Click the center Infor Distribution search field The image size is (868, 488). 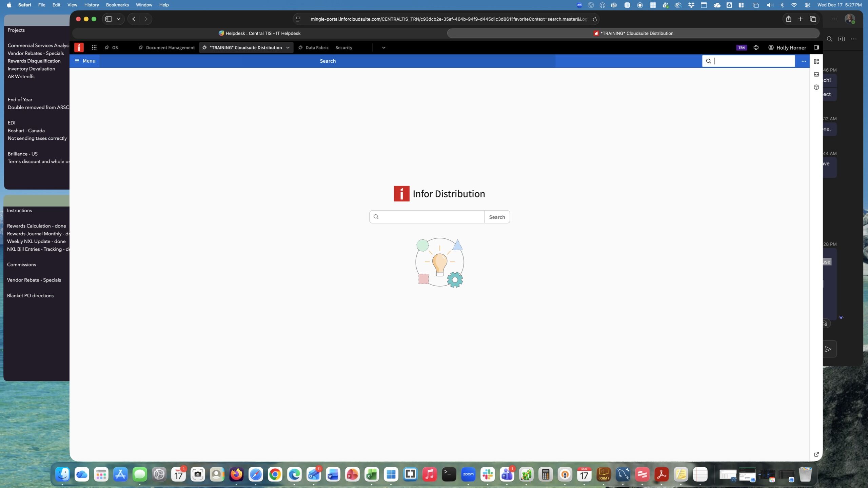427,217
